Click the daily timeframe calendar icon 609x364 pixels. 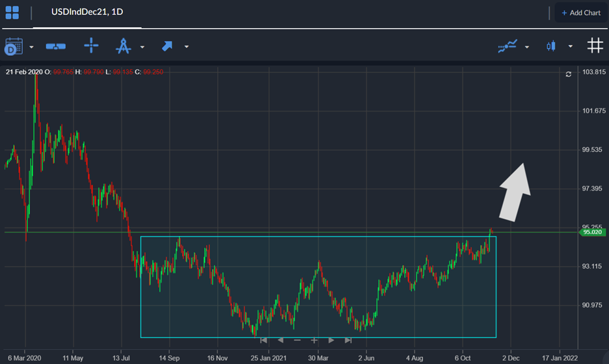pos(14,46)
